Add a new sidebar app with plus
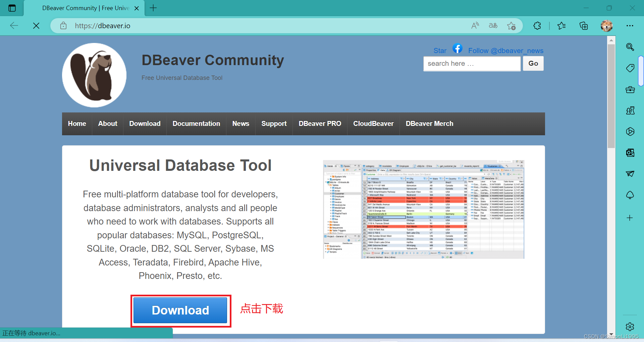Screen dimensions: 644x342 pyautogui.click(x=630, y=218)
